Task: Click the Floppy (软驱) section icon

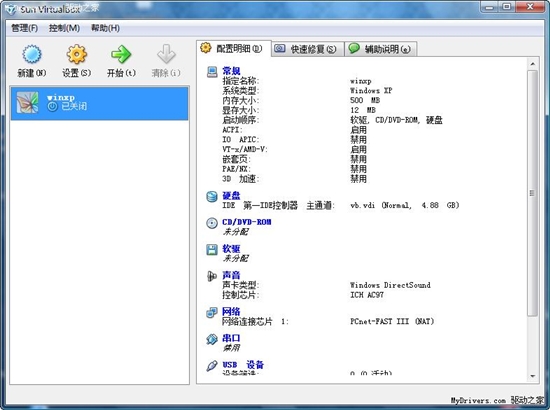Action: (212, 250)
